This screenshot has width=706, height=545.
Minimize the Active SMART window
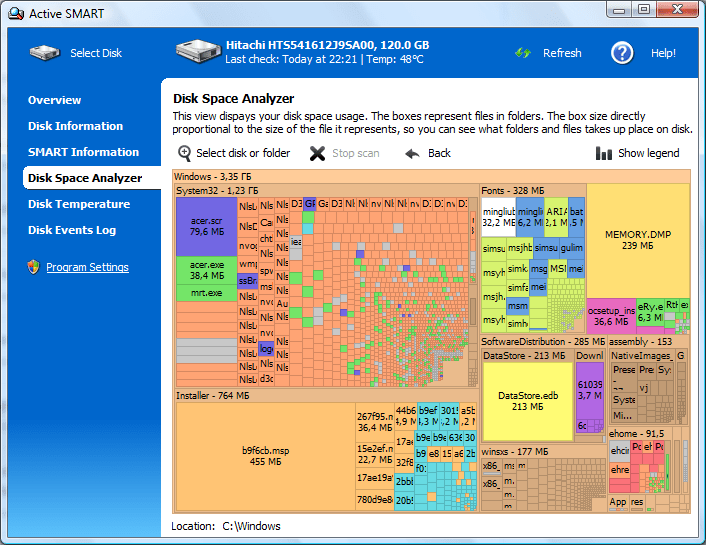tap(619, 9)
